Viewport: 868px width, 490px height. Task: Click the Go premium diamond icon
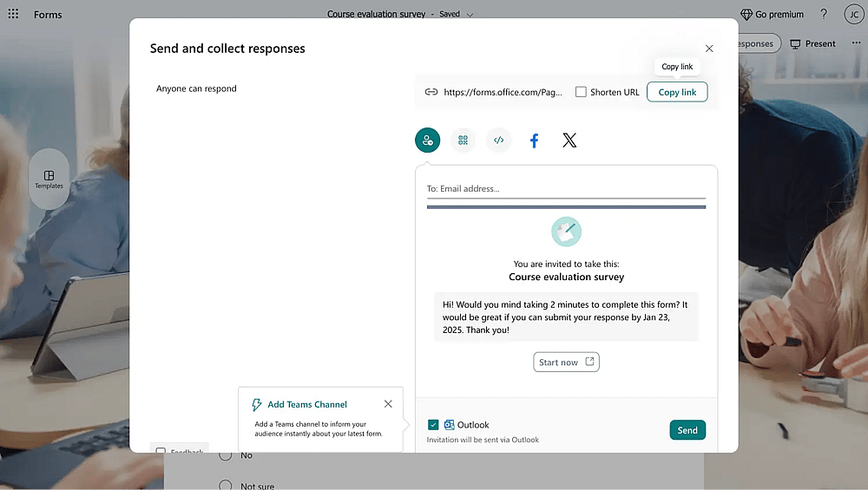point(746,15)
